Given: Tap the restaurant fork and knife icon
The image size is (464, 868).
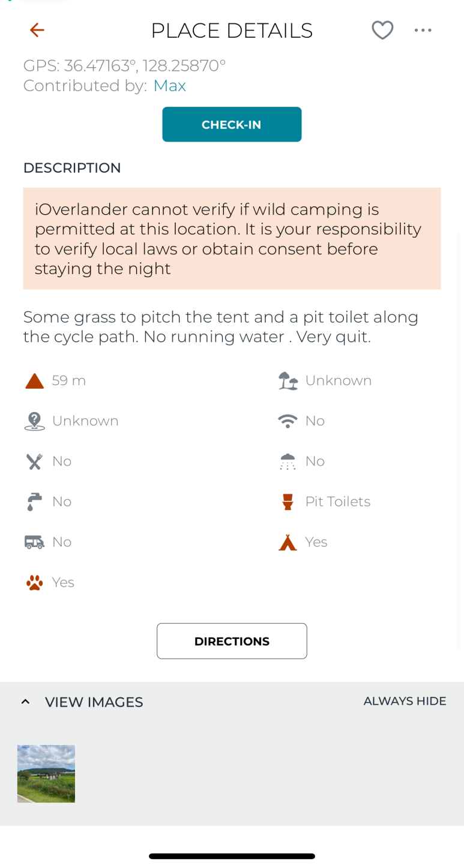Looking at the screenshot, I should [x=35, y=461].
